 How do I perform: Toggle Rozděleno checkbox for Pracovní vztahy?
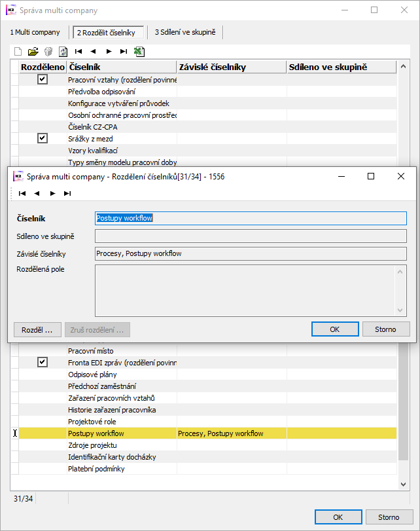(43, 80)
